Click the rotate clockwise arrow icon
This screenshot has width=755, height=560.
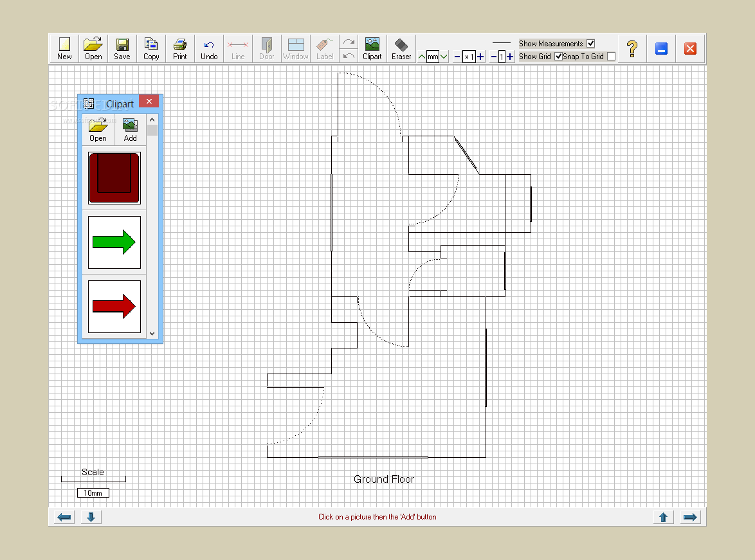point(349,42)
